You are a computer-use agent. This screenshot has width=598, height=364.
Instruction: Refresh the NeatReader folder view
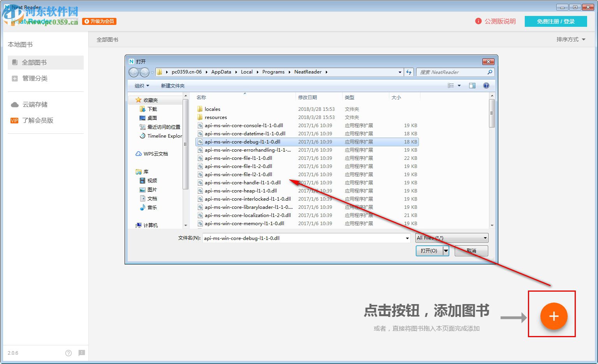[x=408, y=72]
